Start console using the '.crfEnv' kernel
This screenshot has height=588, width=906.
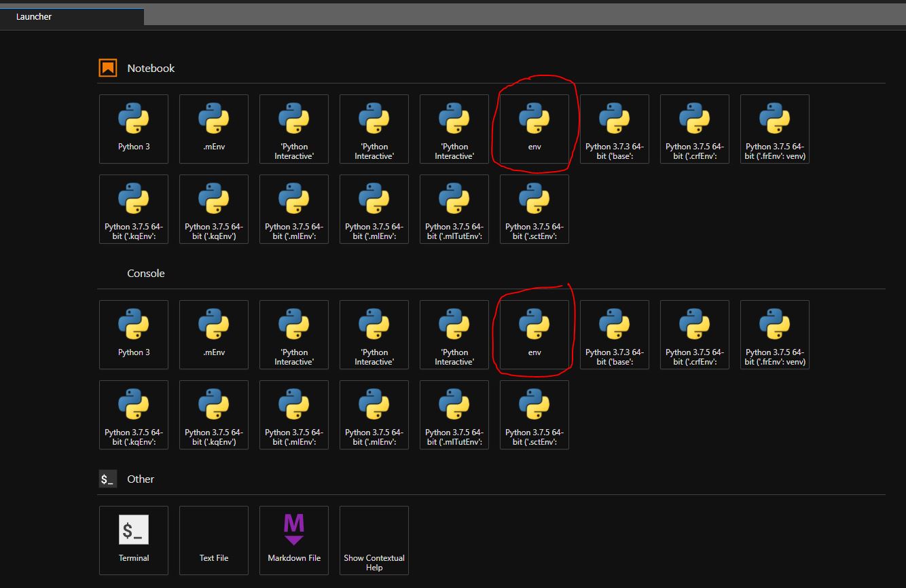695,335
